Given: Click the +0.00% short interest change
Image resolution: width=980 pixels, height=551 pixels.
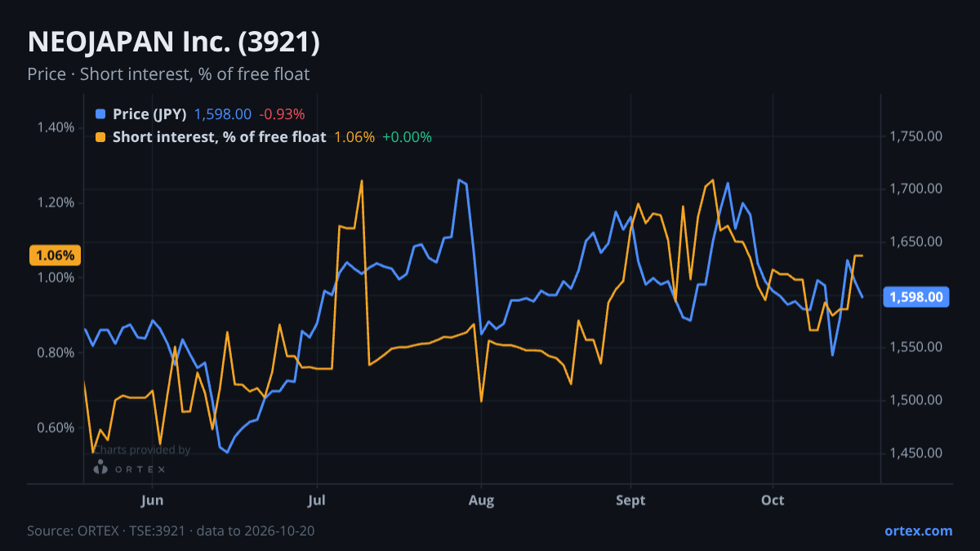Looking at the screenshot, I should coord(407,137).
